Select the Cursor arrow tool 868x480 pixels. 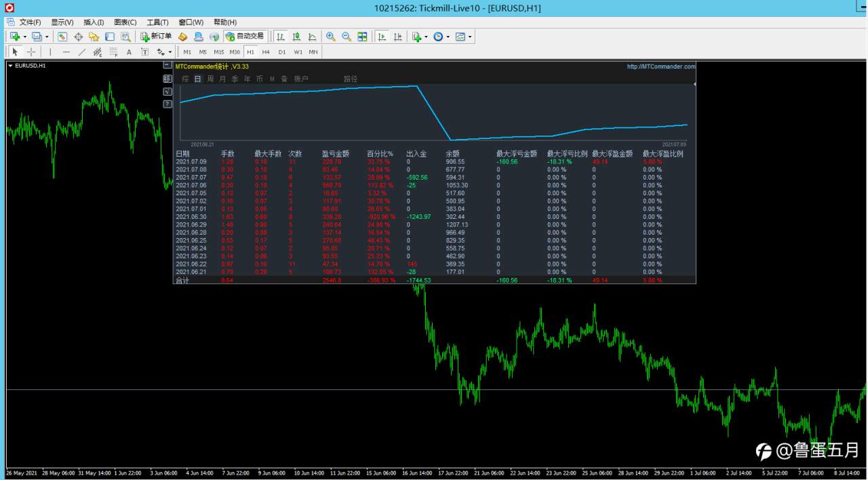click(x=15, y=52)
